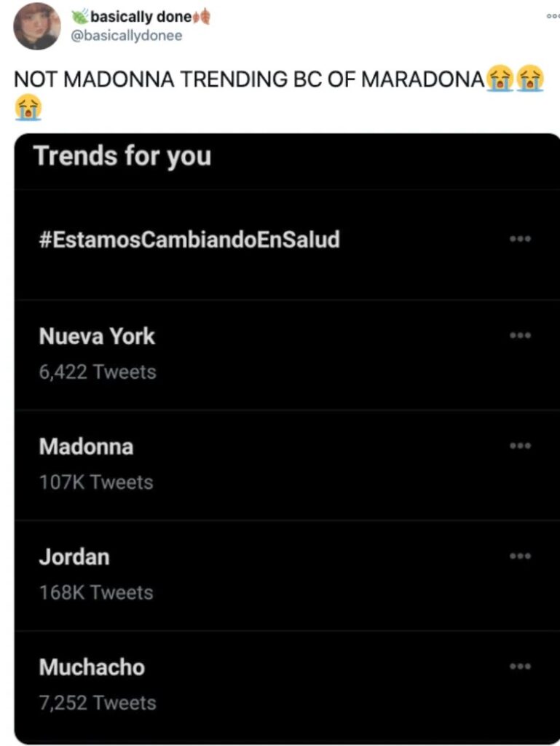Click the Trends for you heading
This screenshot has width=560, height=746.
tap(122, 155)
